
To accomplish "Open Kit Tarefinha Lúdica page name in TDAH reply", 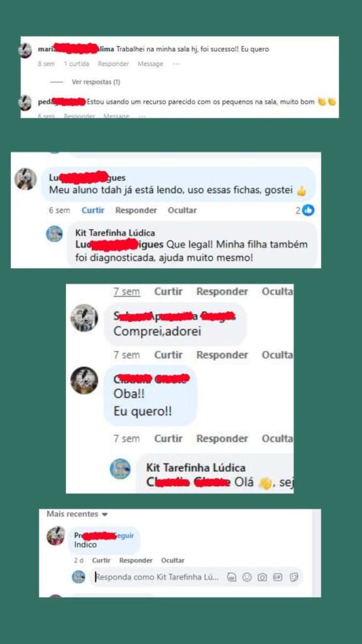I will [114, 233].
